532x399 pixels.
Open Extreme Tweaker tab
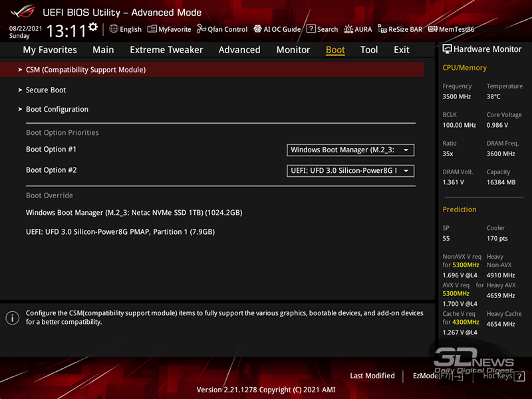click(166, 50)
